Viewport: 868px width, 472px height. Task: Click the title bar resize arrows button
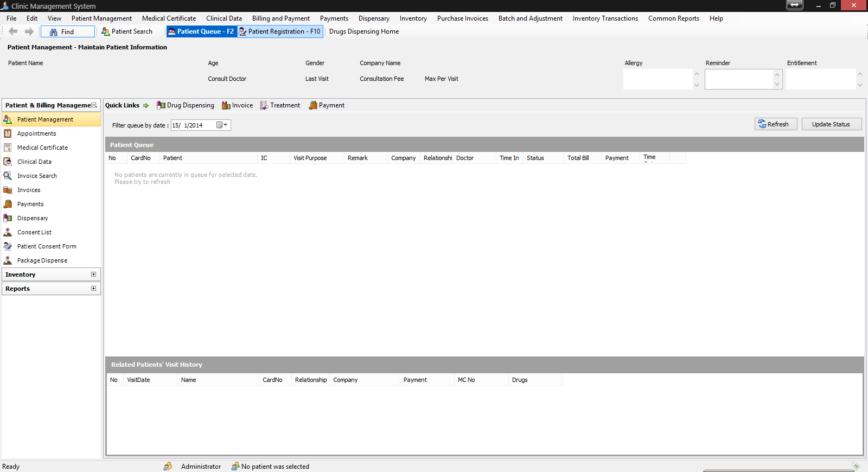[x=794, y=5]
